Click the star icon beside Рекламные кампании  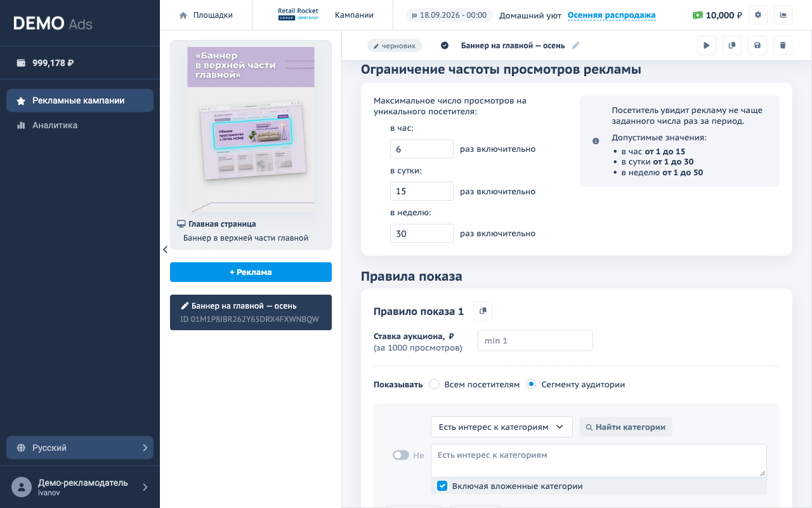tap(21, 100)
